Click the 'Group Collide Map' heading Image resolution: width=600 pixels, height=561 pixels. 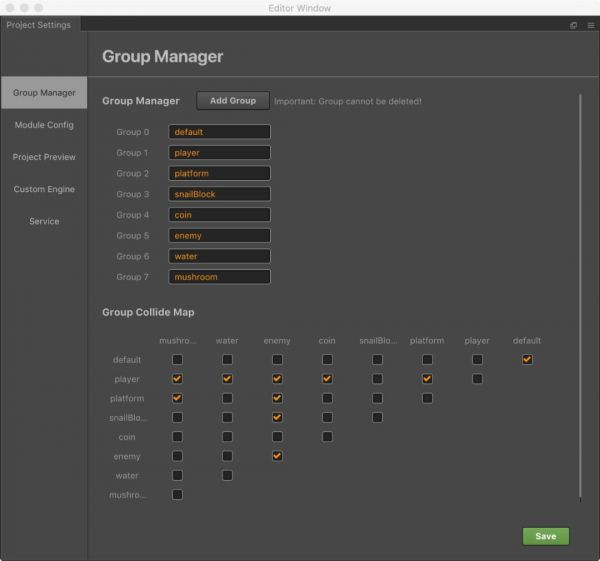point(148,312)
